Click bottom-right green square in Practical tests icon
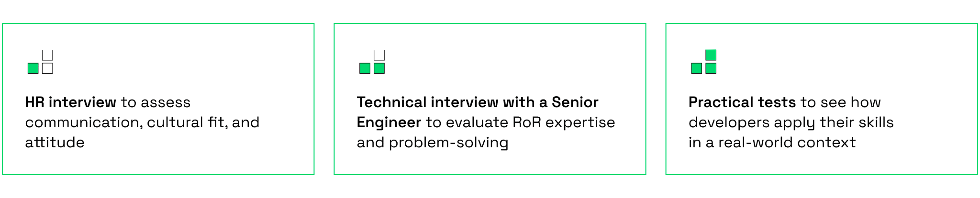This screenshot has width=980, height=198. (x=711, y=68)
